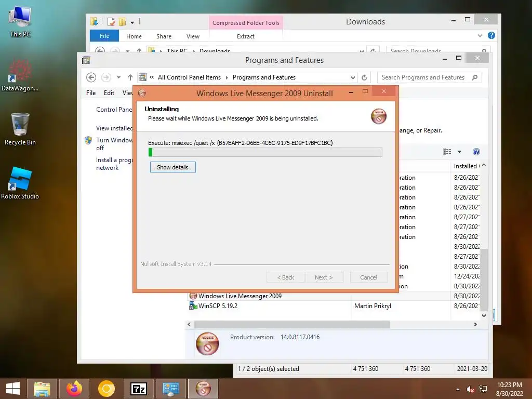Click the horizontal scrollbar thumb in program list
The width and height of the screenshot is (532, 399).
click(292, 324)
